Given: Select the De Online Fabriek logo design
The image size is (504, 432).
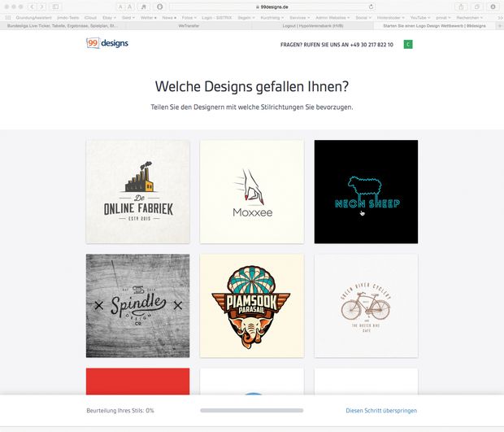Looking at the screenshot, I should pyautogui.click(x=138, y=192).
